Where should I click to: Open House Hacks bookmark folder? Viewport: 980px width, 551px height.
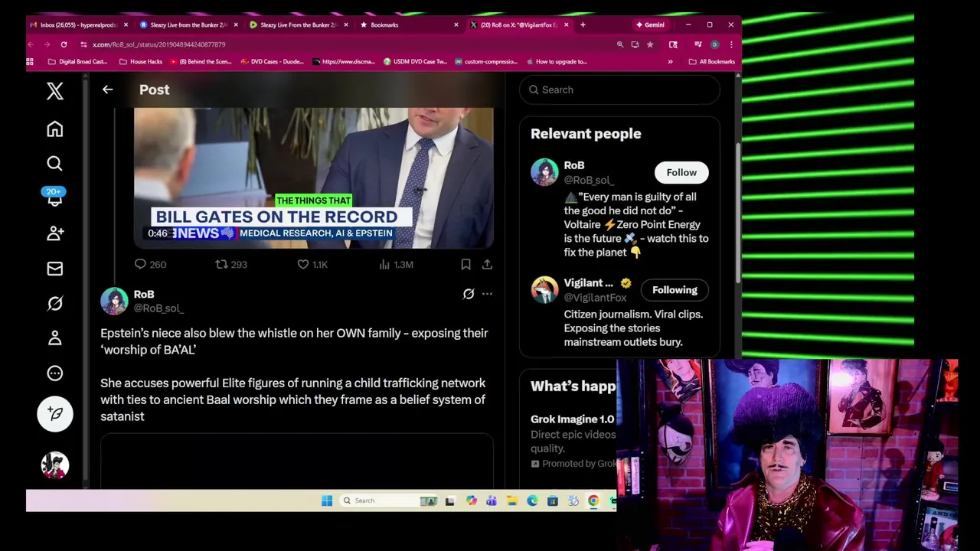click(140, 61)
